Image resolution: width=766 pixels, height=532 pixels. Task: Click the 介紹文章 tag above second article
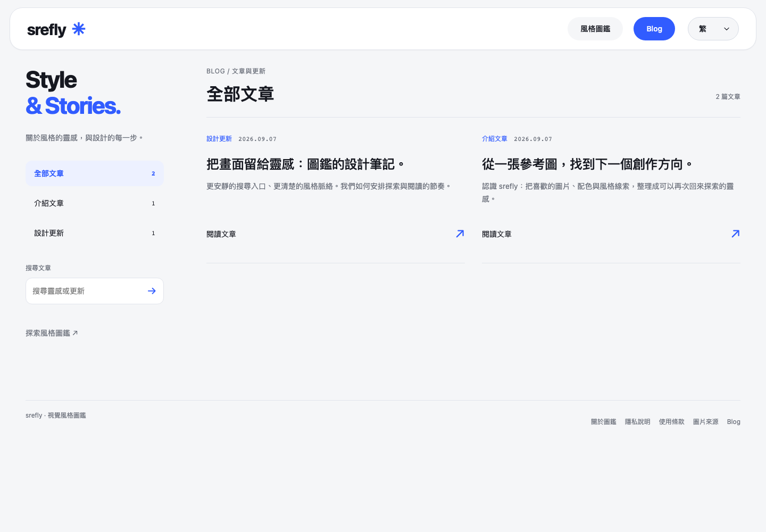[x=495, y=139]
